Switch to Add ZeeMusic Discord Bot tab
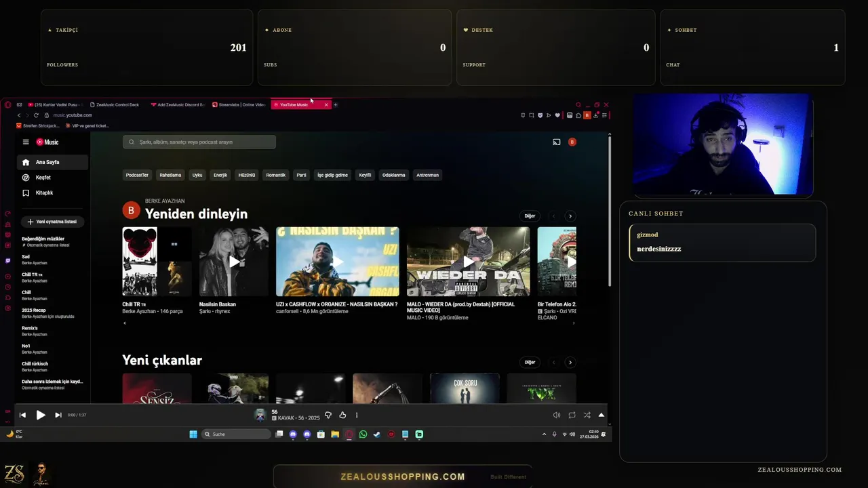Image resolution: width=868 pixels, height=488 pixels. (178, 104)
